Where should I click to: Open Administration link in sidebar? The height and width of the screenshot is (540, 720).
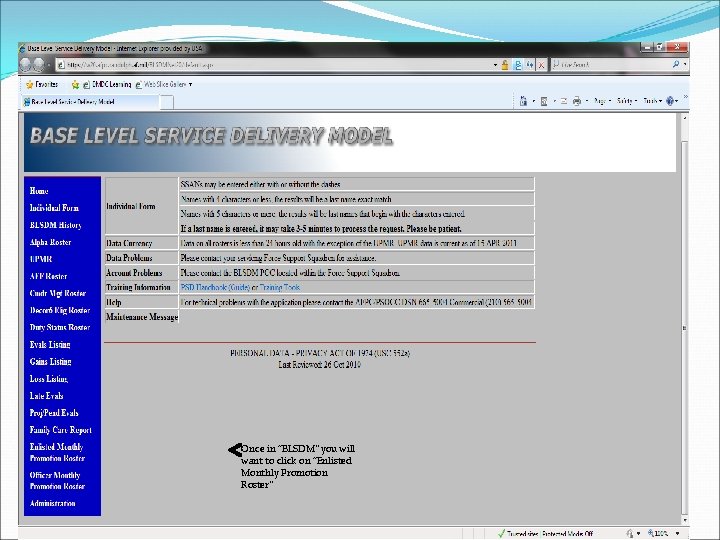coord(52,503)
